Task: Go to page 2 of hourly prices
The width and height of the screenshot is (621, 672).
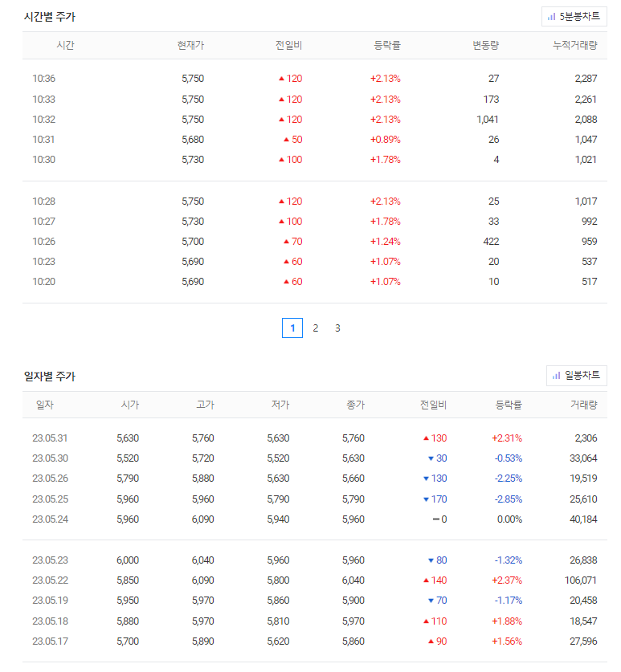Action: [x=315, y=328]
